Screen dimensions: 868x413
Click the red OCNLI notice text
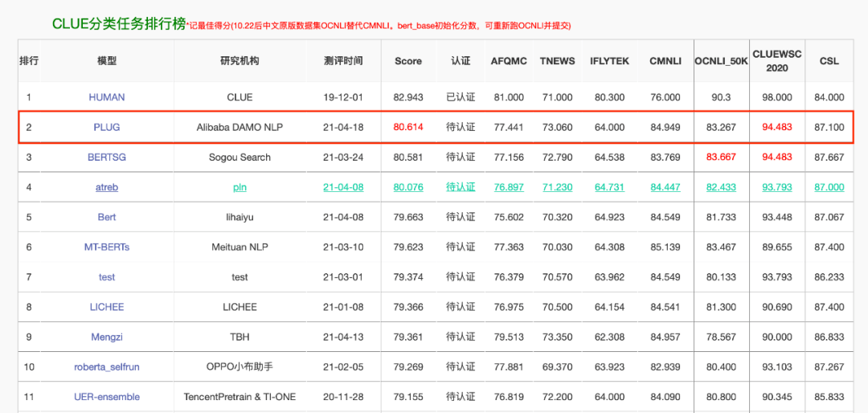coord(379,26)
